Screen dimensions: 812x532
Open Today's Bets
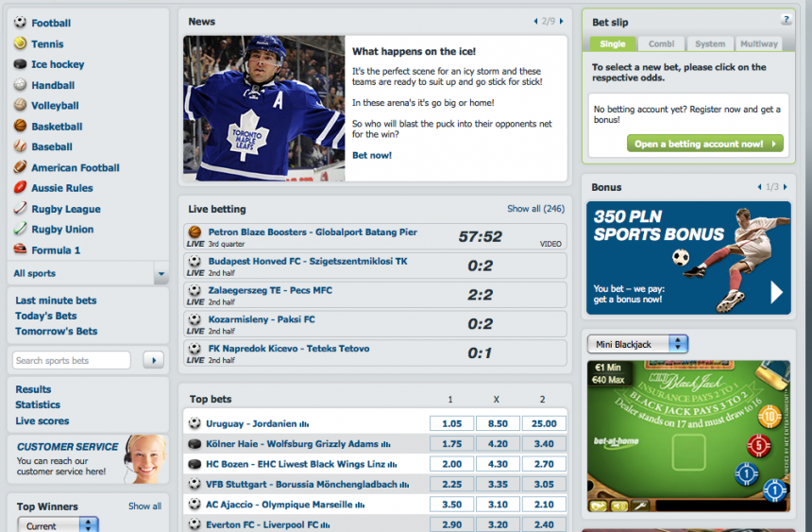click(x=46, y=316)
